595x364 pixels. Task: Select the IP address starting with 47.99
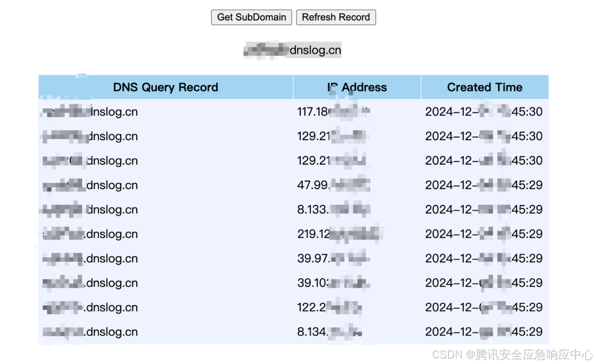coord(333,185)
